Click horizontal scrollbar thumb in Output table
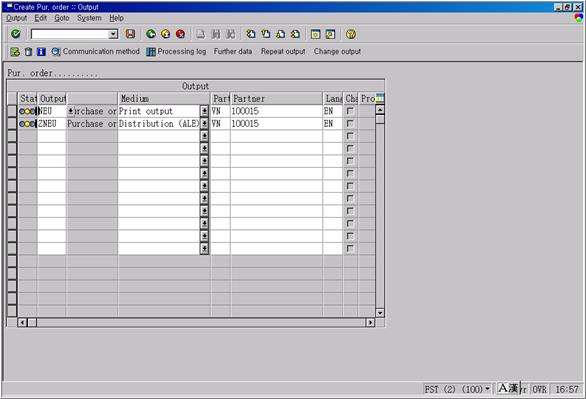 pyautogui.click(x=32, y=322)
